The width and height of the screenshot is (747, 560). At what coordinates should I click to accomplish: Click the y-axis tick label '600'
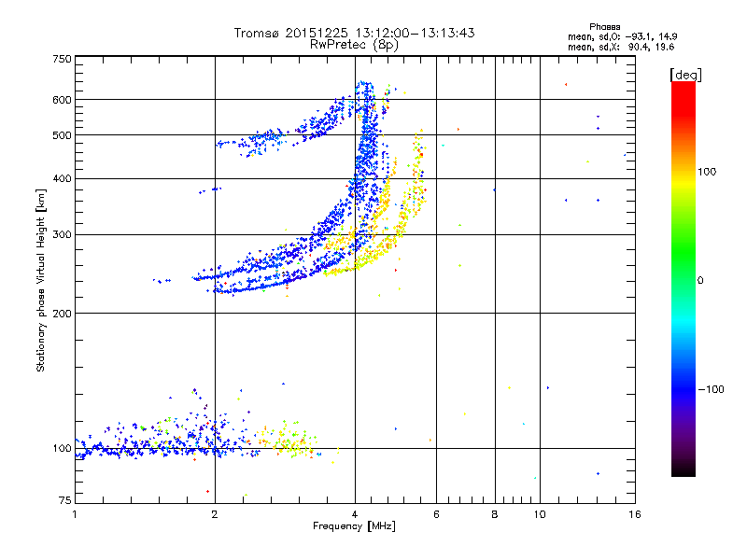click(x=62, y=100)
